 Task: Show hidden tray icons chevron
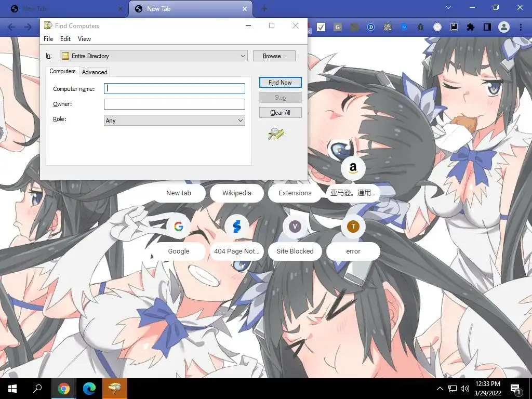tap(440, 389)
